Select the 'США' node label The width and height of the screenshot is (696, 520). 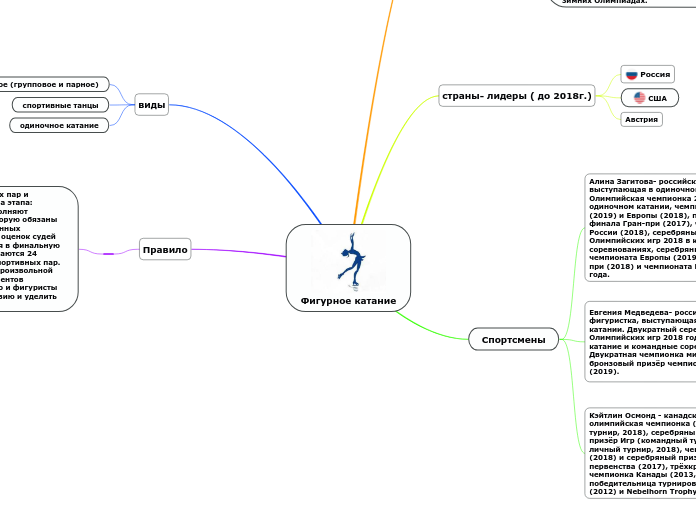[x=657, y=98]
